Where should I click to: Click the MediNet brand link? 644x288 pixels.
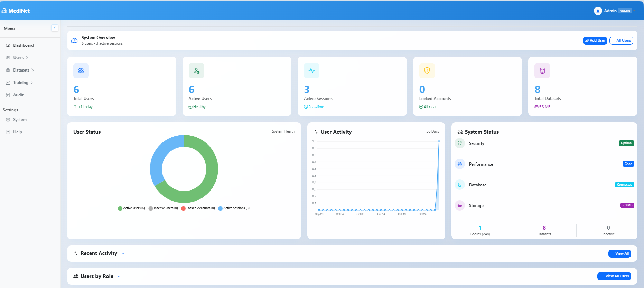click(16, 11)
